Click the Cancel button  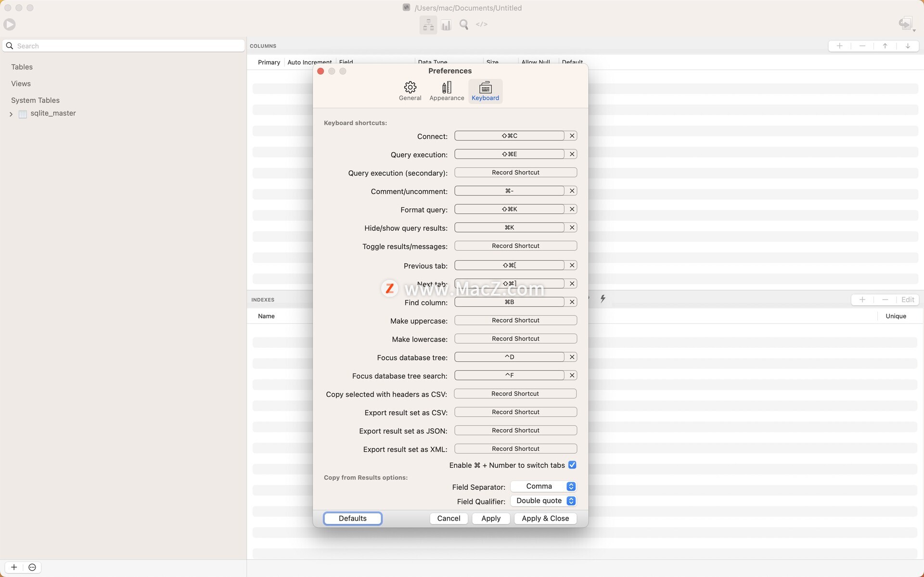449,518
